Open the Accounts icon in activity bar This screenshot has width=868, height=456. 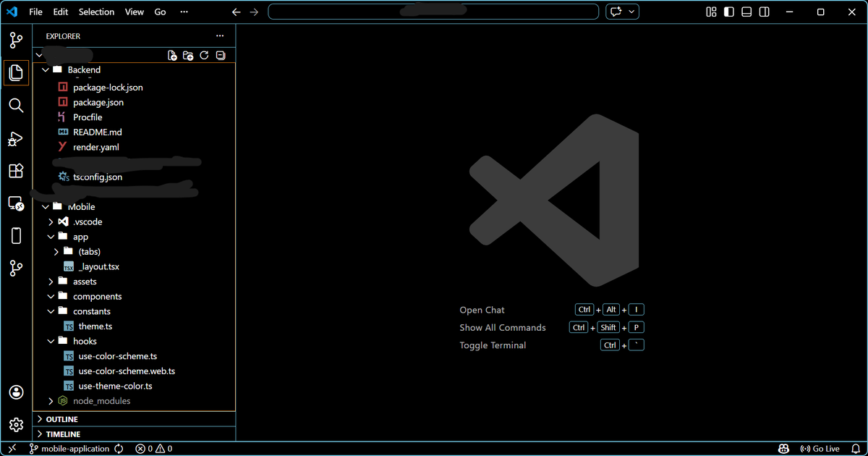click(16, 392)
